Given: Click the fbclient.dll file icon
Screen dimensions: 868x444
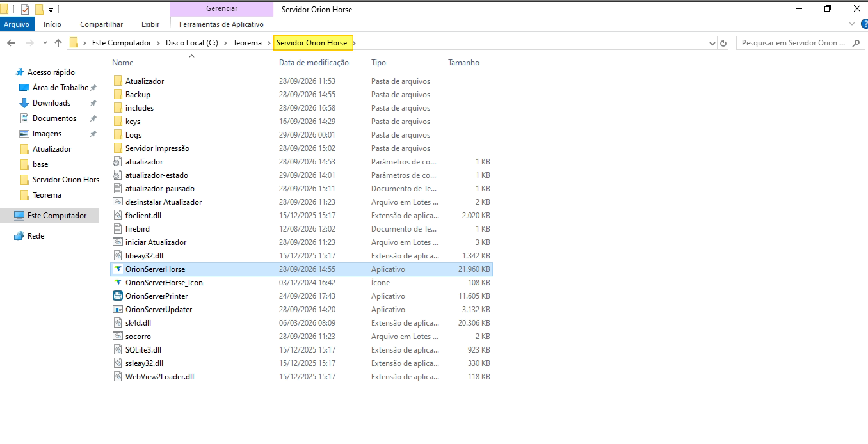Looking at the screenshot, I should point(117,216).
